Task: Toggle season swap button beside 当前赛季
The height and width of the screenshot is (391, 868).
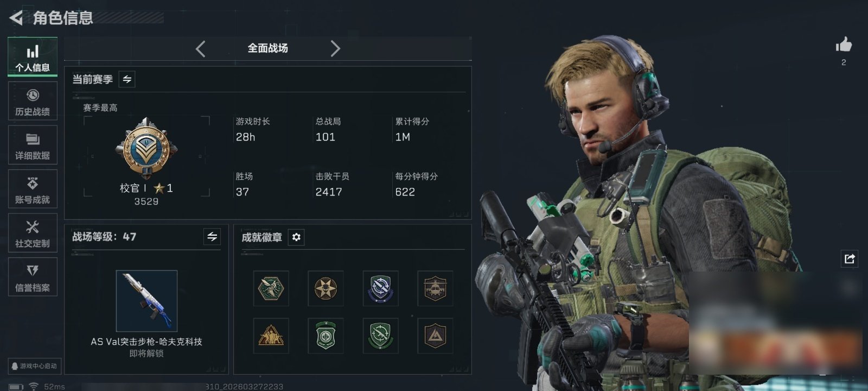Action: click(x=127, y=79)
